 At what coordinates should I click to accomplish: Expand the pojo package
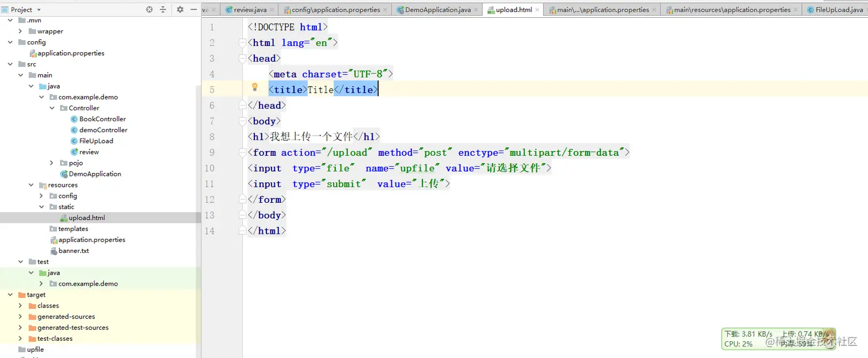[52, 163]
